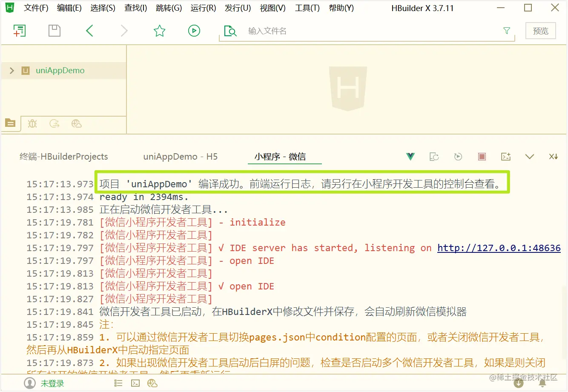568x392 pixels.
Task: Click the user avatar icon in status bar
Action: (30, 383)
